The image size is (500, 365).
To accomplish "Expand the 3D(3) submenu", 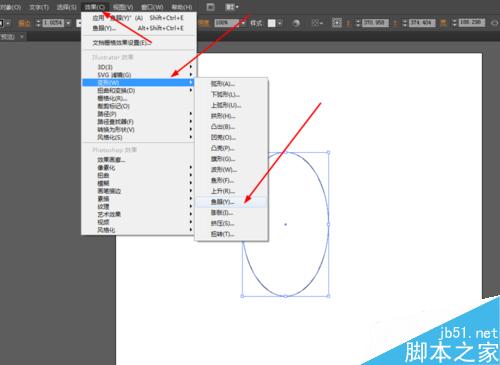I will [138, 67].
